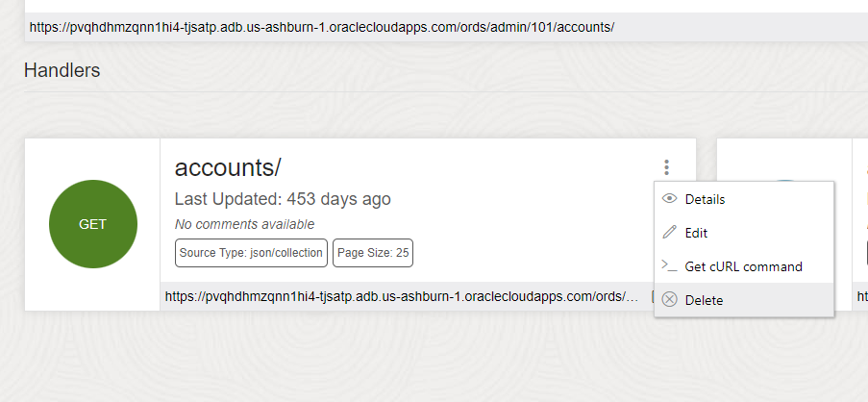Open the accounts/ handler title
This screenshot has height=402, width=868.
(228, 167)
